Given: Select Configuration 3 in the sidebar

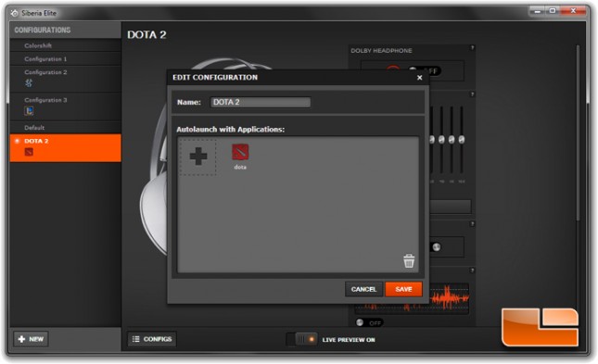Looking at the screenshot, I should pos(65,107).
